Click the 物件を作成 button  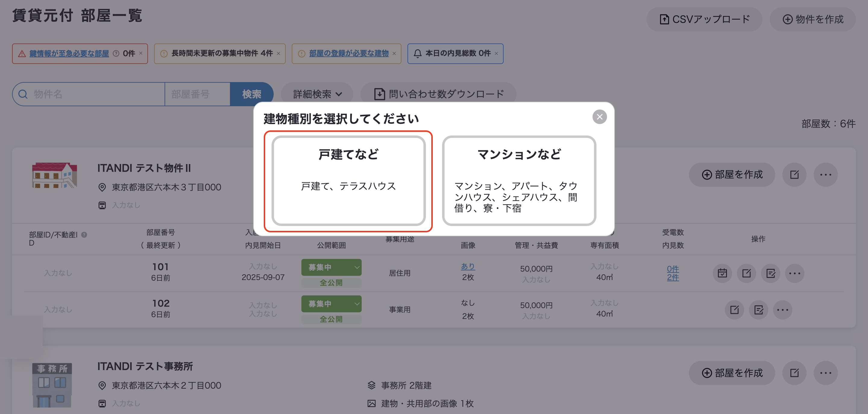pos(813,19)
